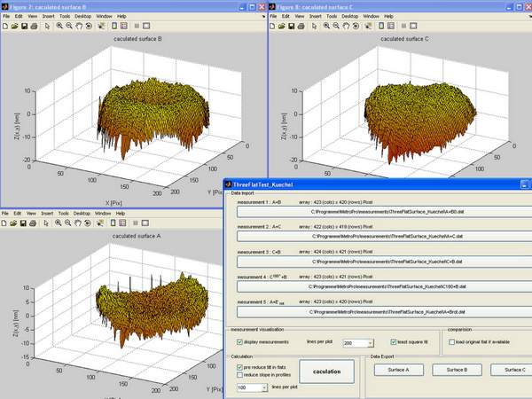Toggle the display measurements checkbox
532x399 pixels.
tap(239, 342)
